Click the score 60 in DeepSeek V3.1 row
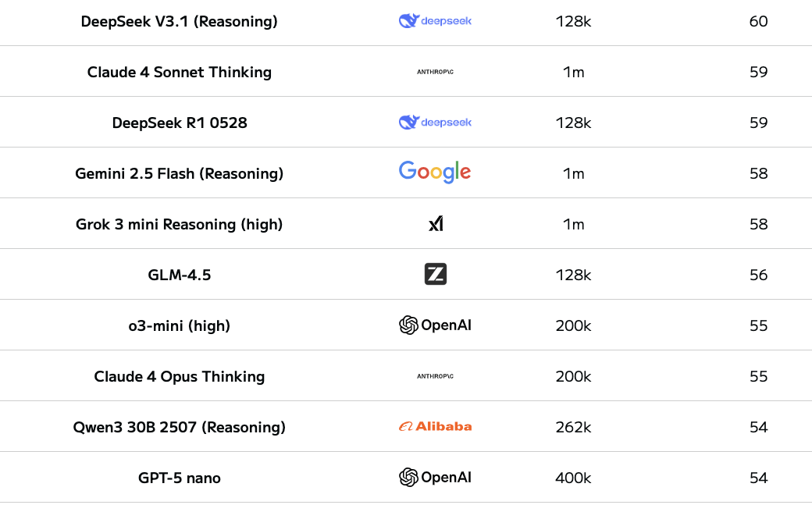 (758, 22)
